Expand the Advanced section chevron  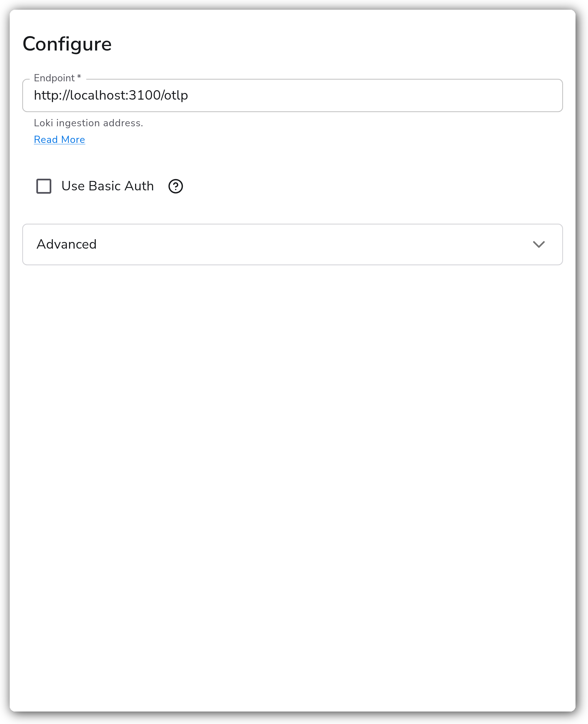tap(539, 244)
